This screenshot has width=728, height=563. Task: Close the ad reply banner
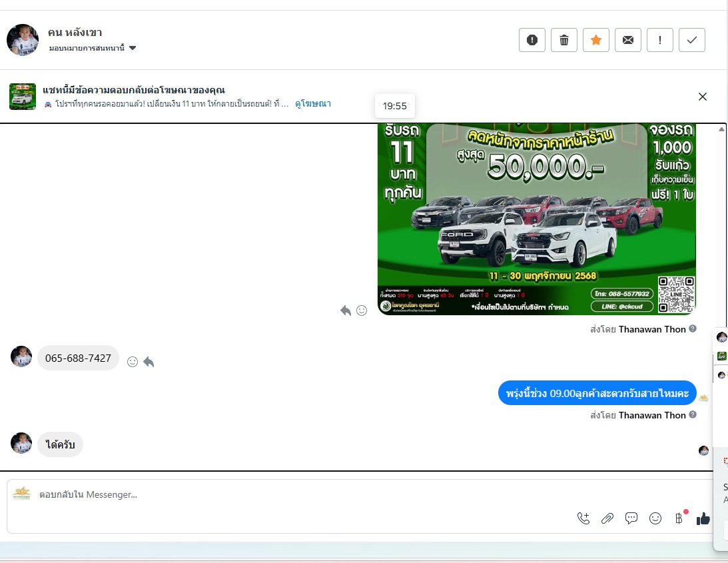click(702, 97)
